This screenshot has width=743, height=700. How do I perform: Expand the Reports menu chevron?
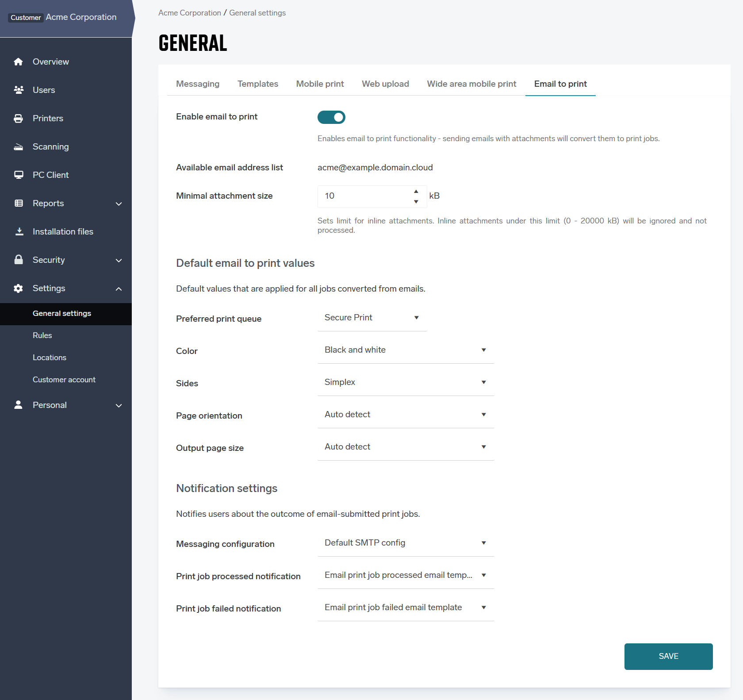point(119,204)
